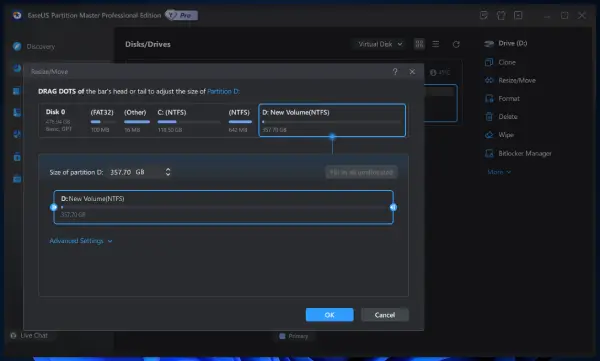
Task: Click the Format action in right panel
Action: pos(509,98)
